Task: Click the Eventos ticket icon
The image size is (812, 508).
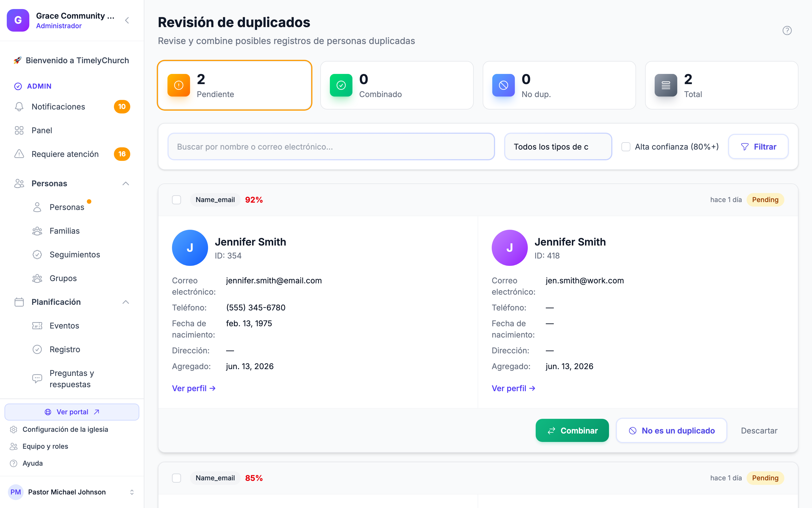Action: 37,326
